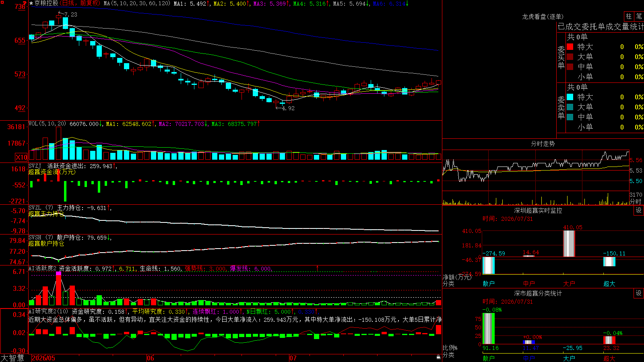Click the teal 中单 sell-order swatch
Image resolution: width=644 pixels, height=362 pixels.
pyautogui.click(x=570, y=117)
